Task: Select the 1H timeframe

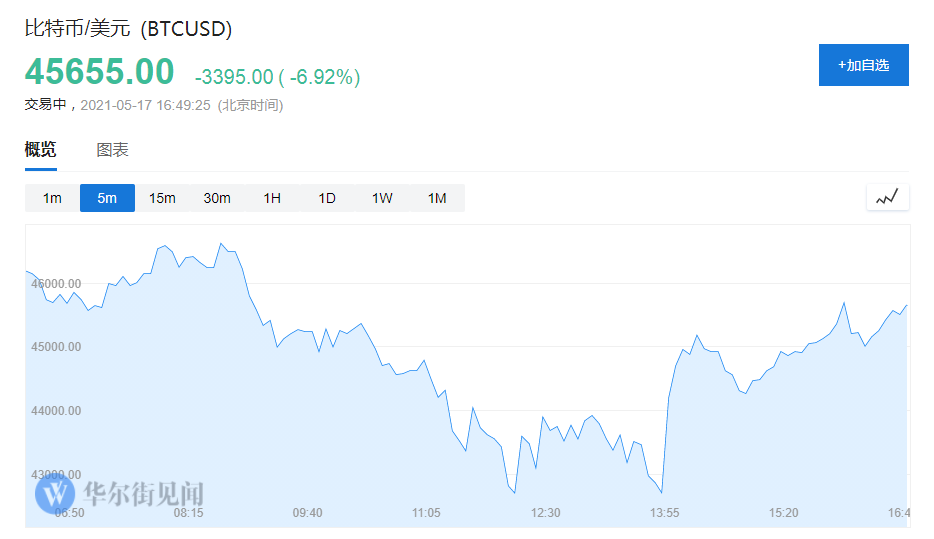Action: coord(272,198)
